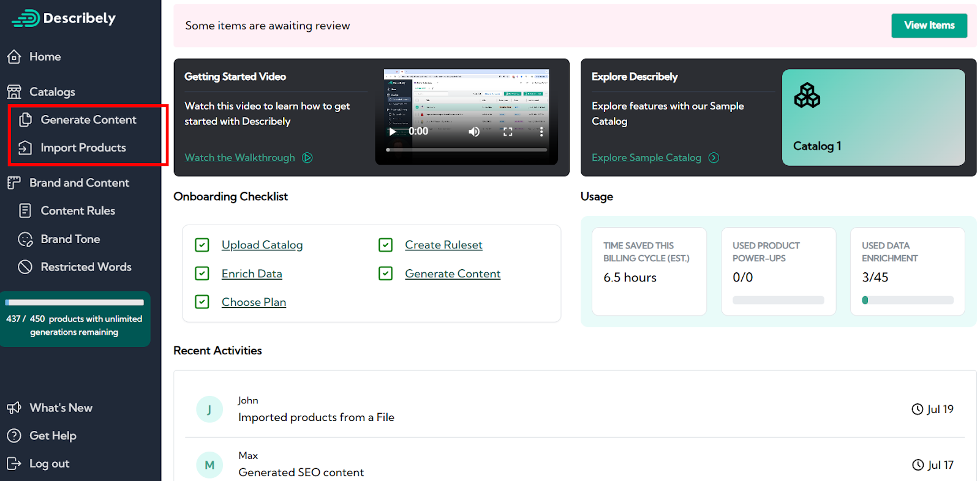Viewport: 980px width, 481px height.
Task: Open Brand Tone page
Action: pyautogui.click(x=70, y=239)
